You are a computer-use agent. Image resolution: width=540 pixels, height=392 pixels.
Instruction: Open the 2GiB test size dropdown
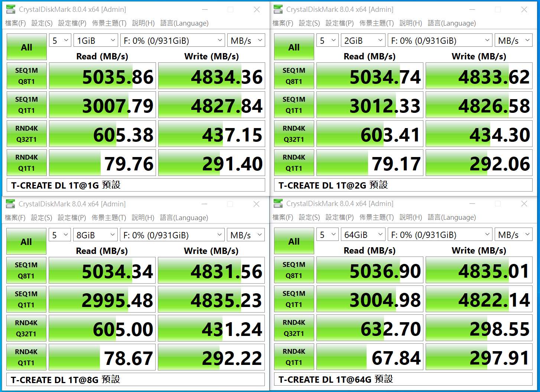click(363, 40)
